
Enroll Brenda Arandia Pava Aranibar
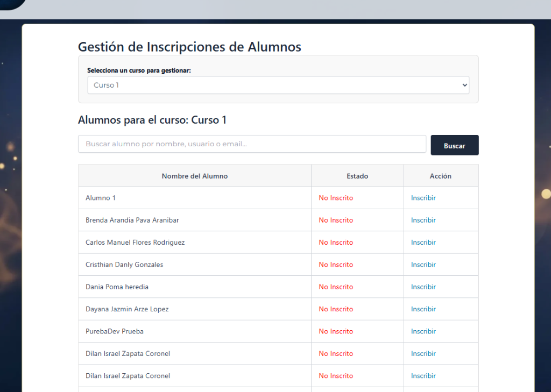423,220
